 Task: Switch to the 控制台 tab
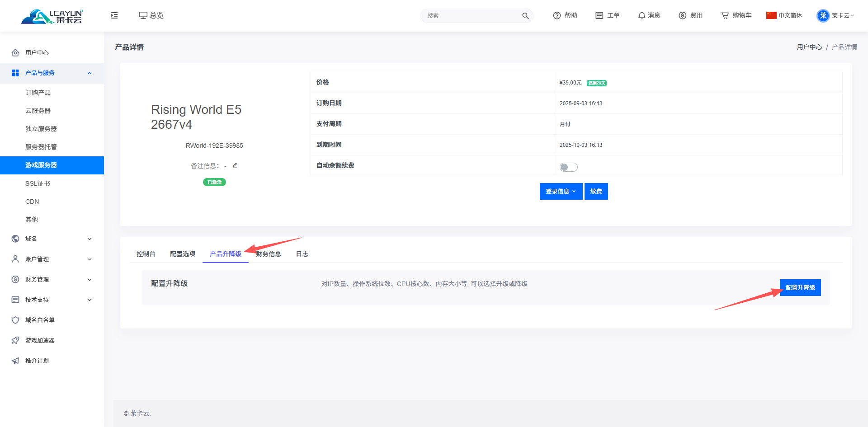tap(146, 254)
